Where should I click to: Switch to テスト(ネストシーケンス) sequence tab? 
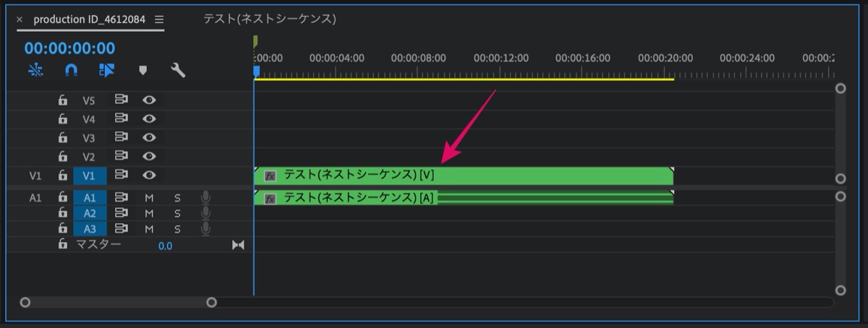[270, 20]
